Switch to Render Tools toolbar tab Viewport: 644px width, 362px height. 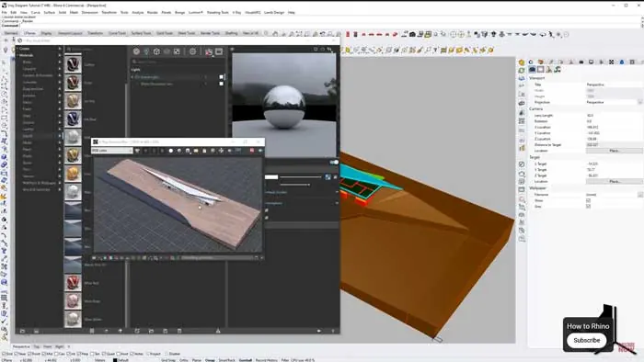(x=210, y=33)
